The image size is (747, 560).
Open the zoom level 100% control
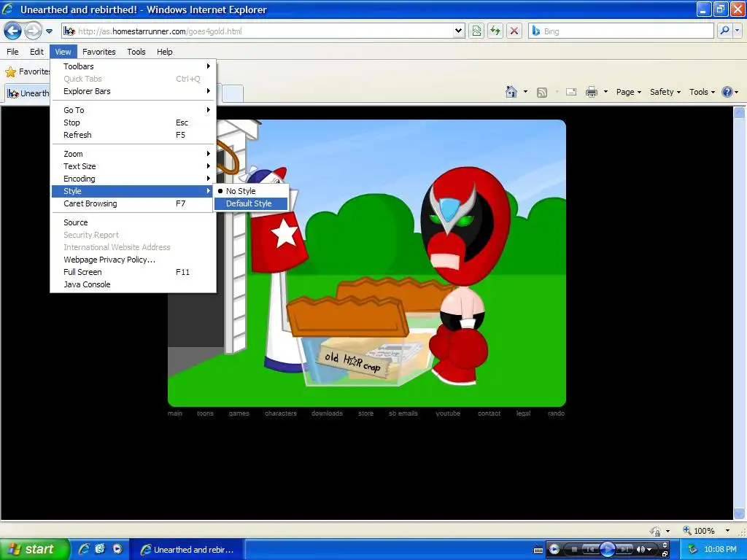(x=706, y=531)
